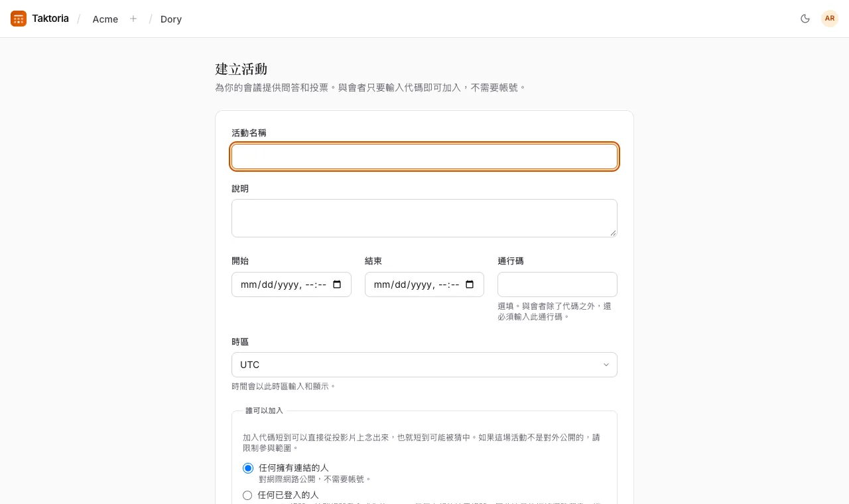Click inside the 說明 text area
Image resolution: width=849 pixels, height=504 pixels.
[x=424, y=218]
